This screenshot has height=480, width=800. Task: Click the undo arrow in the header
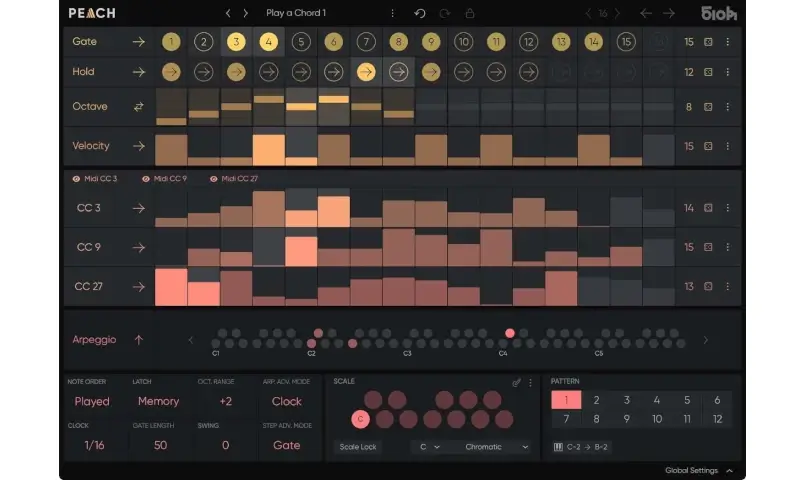pyautogui.click(x=419, y=13)
